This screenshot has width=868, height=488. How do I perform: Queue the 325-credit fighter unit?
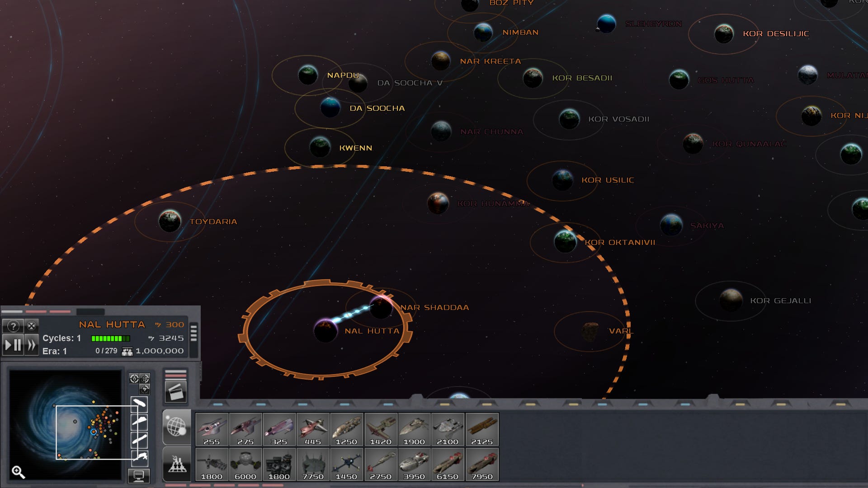[279, 429]
